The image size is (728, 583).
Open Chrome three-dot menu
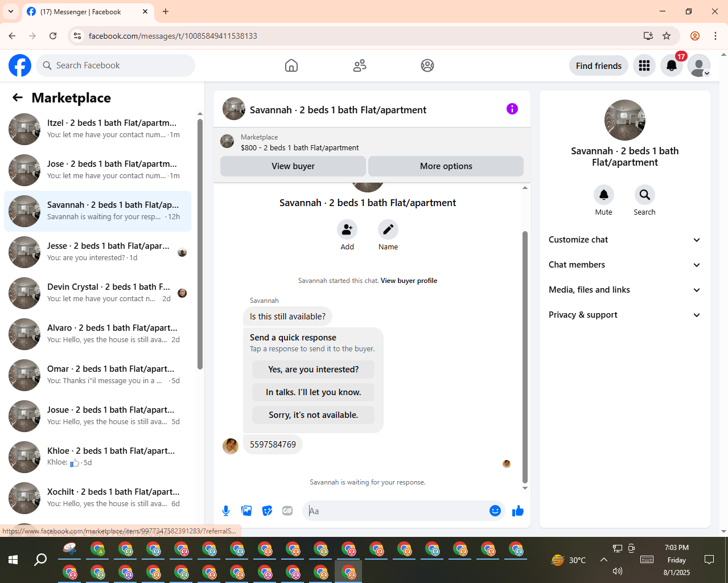click(x=715, y=36)
